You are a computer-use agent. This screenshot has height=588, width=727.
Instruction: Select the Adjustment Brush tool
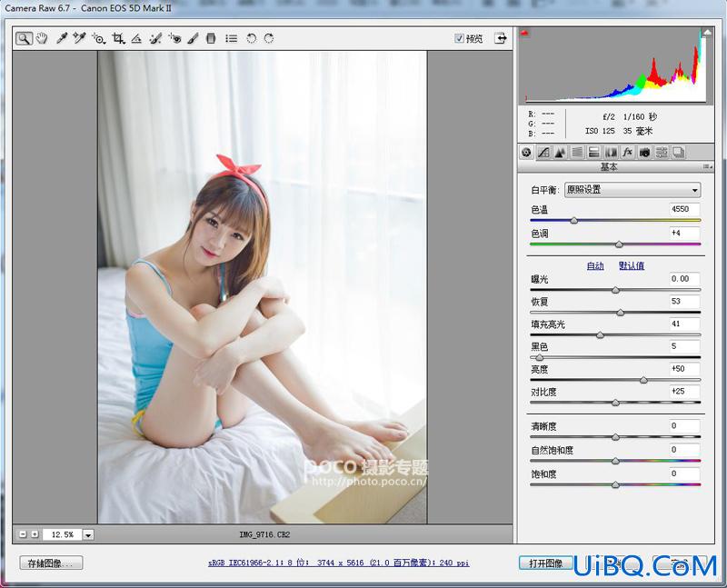click(193, 38)
